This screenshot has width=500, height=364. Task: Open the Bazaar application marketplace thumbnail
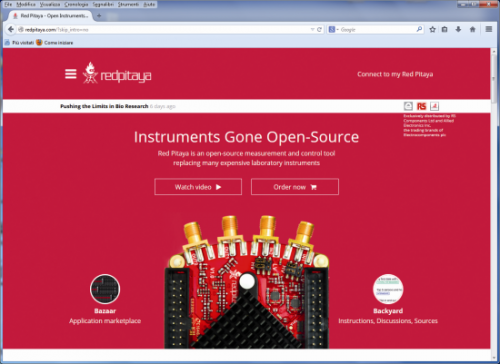click(x=105, y=289)
